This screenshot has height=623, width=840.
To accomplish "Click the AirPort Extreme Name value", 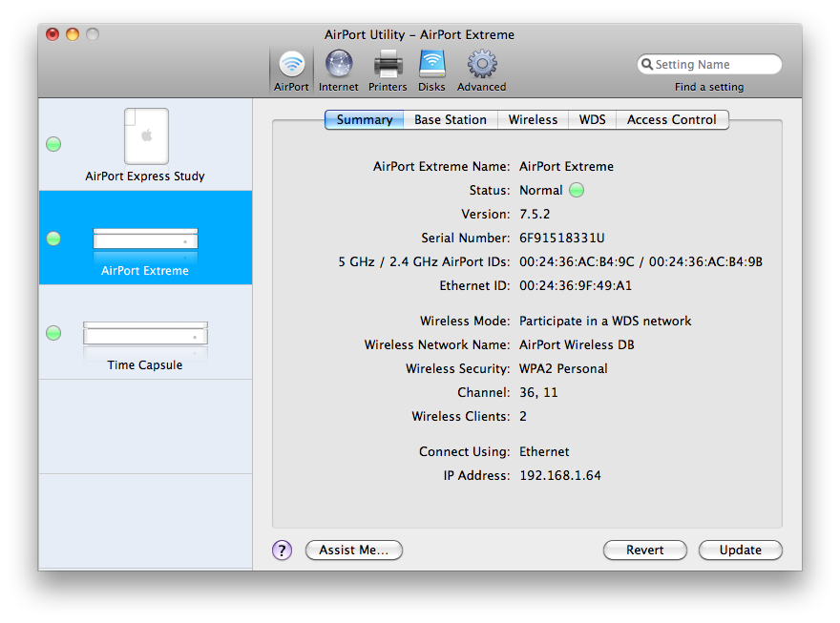I will point(566,166).
